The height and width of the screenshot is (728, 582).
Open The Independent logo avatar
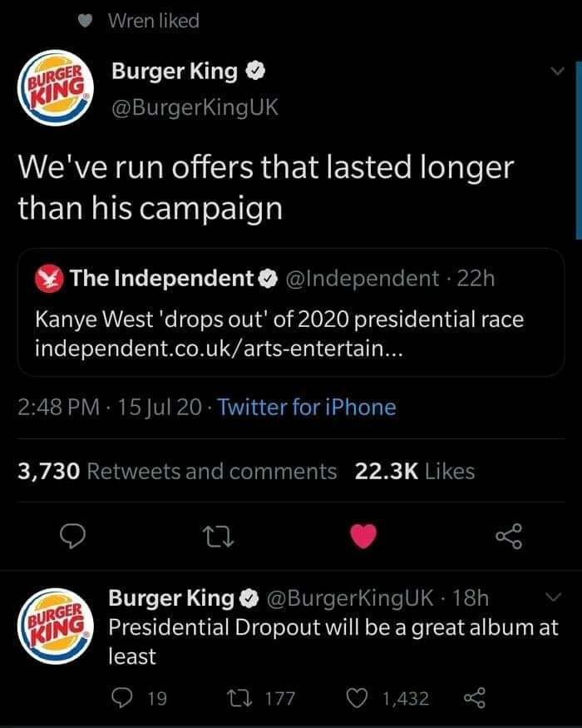(50, 279)
